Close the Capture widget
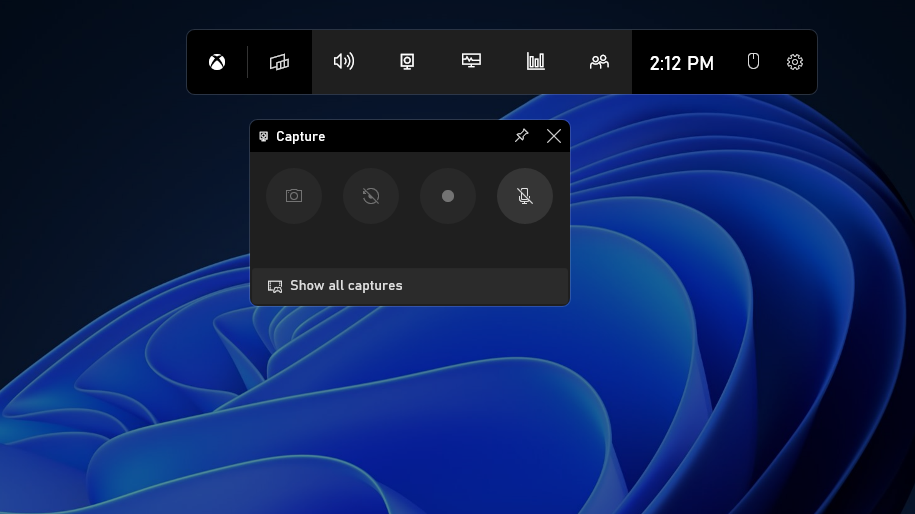The width and height of the screenshot is (915, 514). (554, 136)
